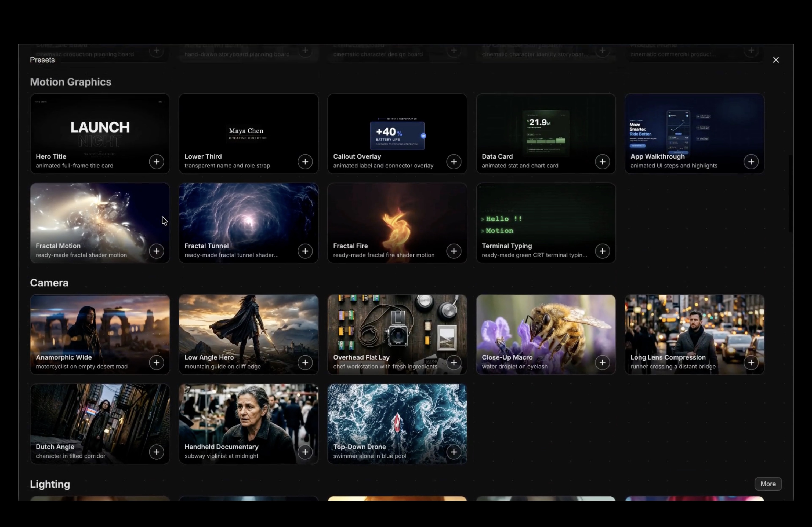Add the Top-Down Drone preset

454,452
